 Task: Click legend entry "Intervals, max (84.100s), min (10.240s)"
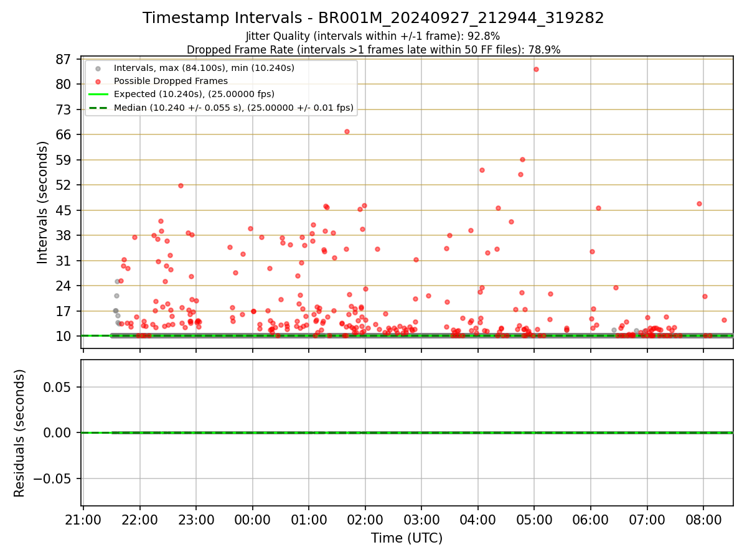tap(204, 67)
